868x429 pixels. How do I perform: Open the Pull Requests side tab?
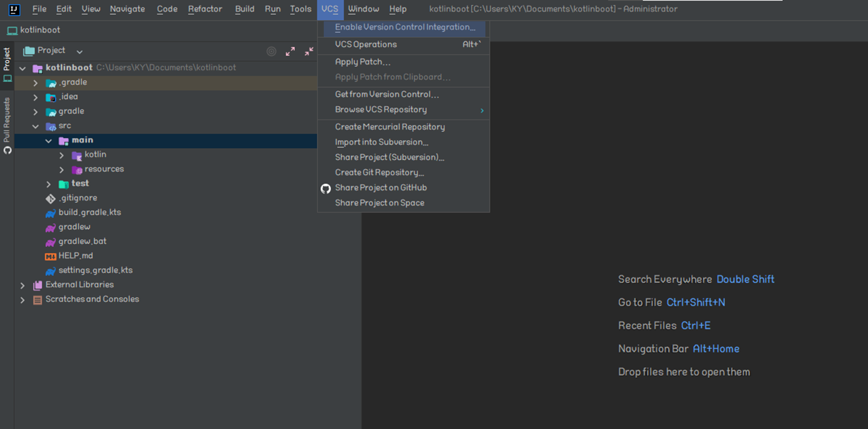[7, 125]
